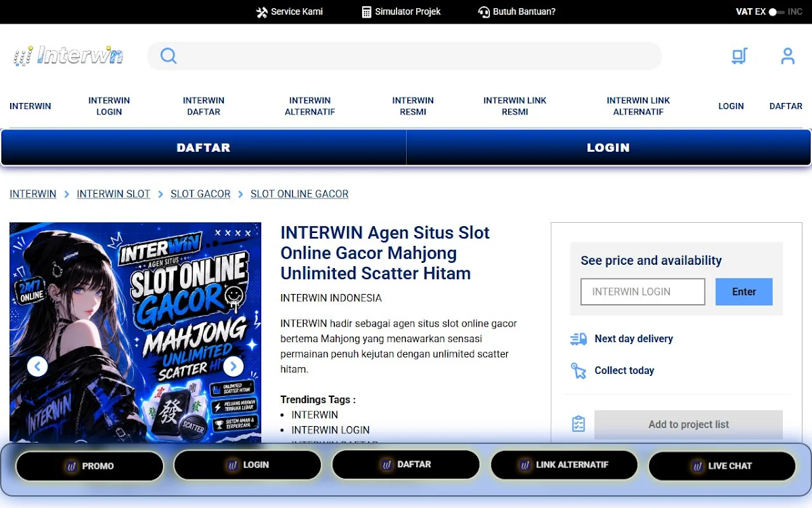Open the INTERWIN menu item
812x508 pixels.
click(30, 106)
